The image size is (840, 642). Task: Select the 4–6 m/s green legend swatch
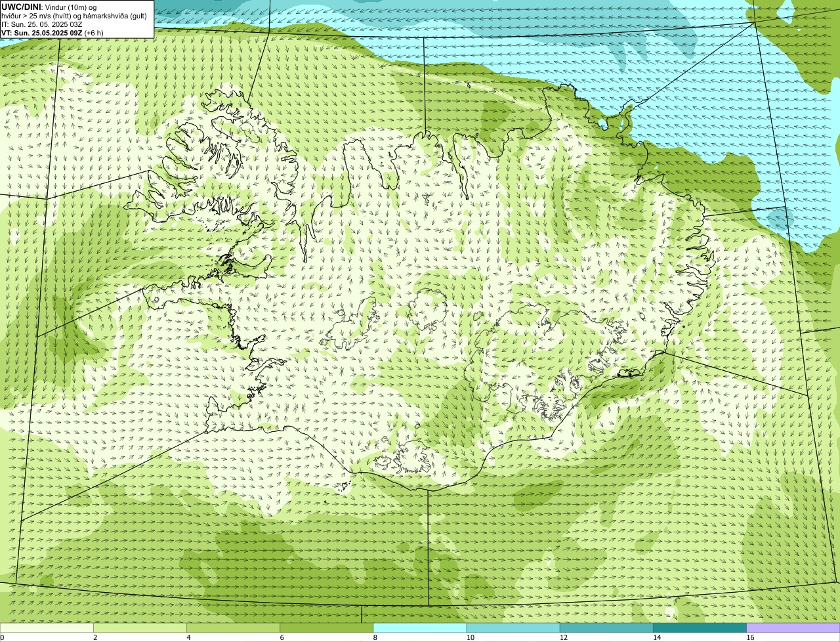point(233,628)
